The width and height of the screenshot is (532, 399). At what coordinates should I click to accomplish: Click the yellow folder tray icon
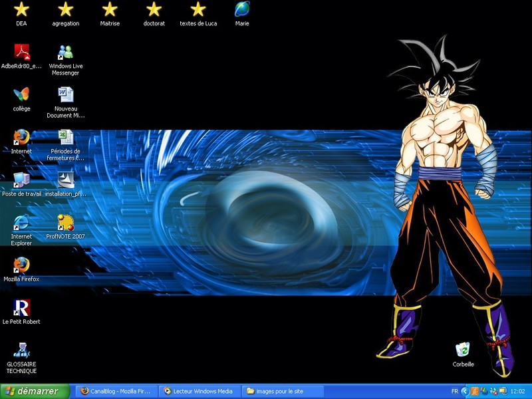503,392
